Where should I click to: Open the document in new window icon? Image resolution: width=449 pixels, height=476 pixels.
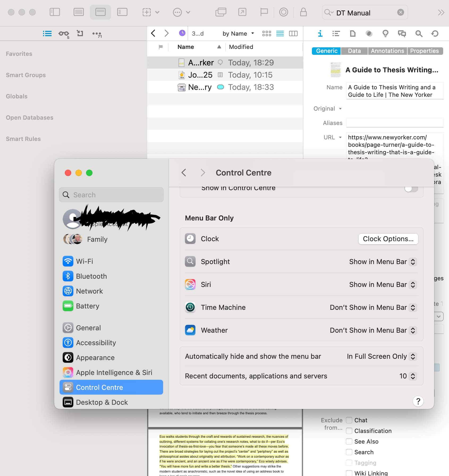(x=221, y=12)
